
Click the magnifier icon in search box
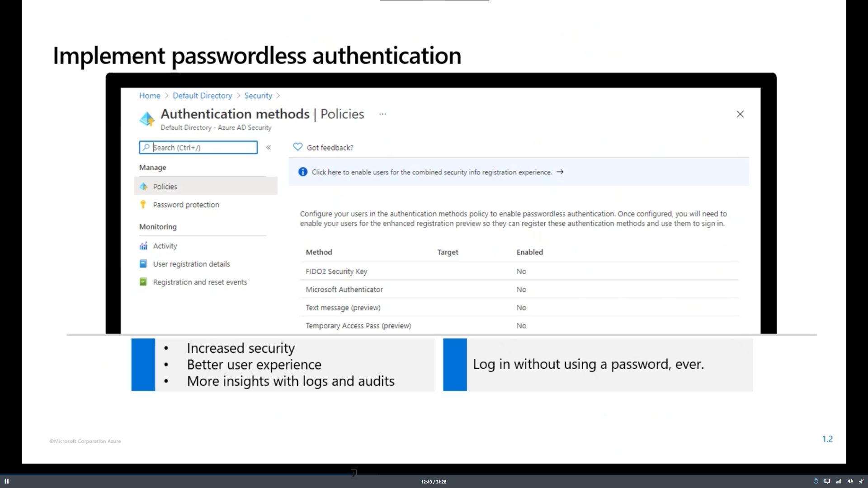pyautogui.click(x=146, y=147)
